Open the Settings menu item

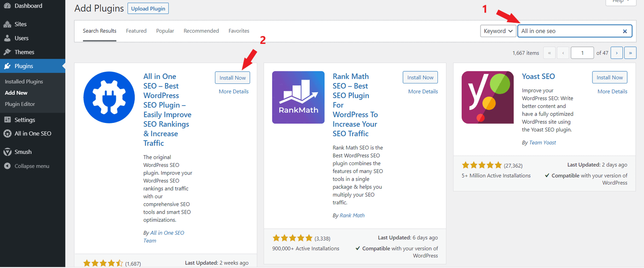point(33,120)
